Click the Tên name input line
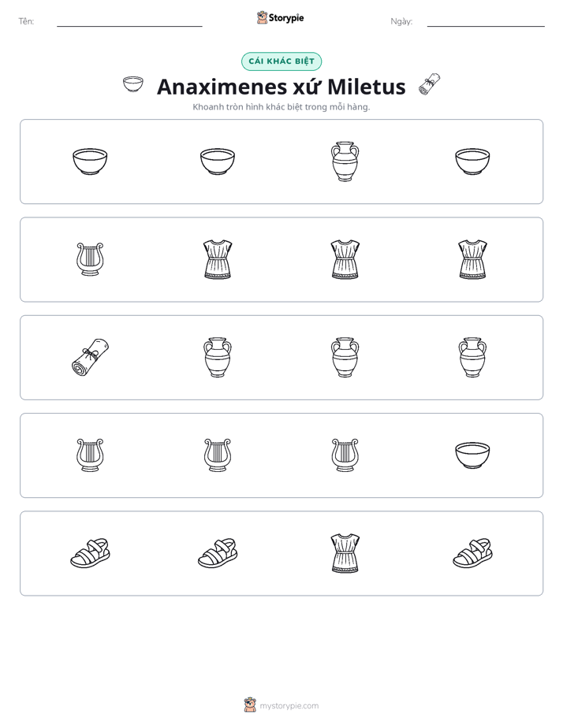 tap(129, 21)
